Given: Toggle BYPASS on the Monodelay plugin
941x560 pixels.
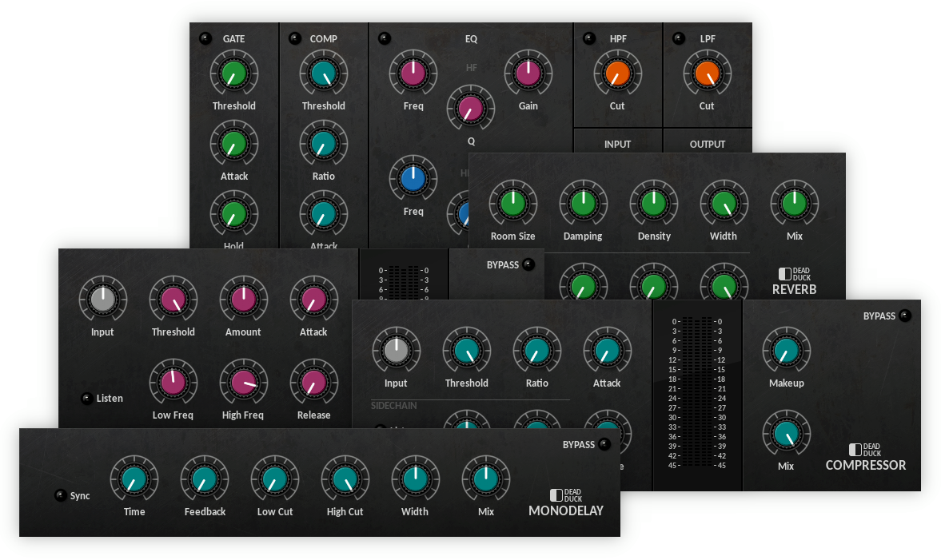Looking at the screenshot, I should (x=605, y=444).
